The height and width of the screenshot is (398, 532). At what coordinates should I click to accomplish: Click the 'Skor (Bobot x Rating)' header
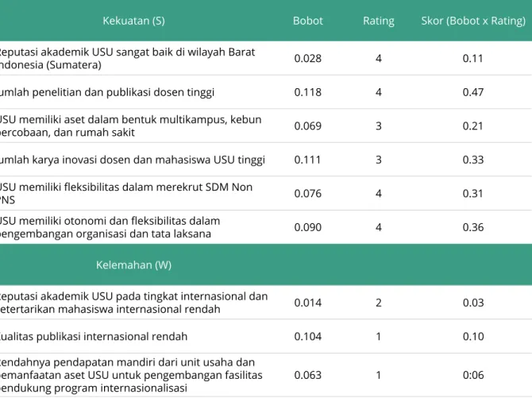click(473, 21)
